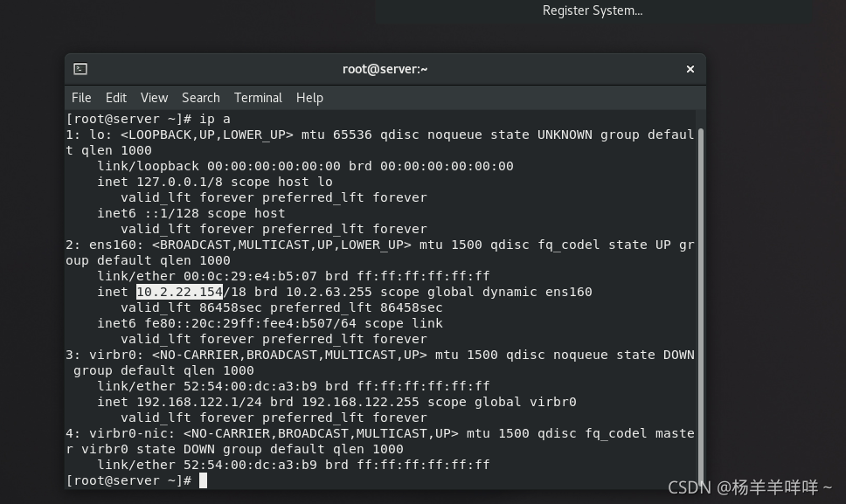This screenshot has width=846, height=504.
Task: Click the 192.168.122.255 broadcast text
Action: coord(360,402)
